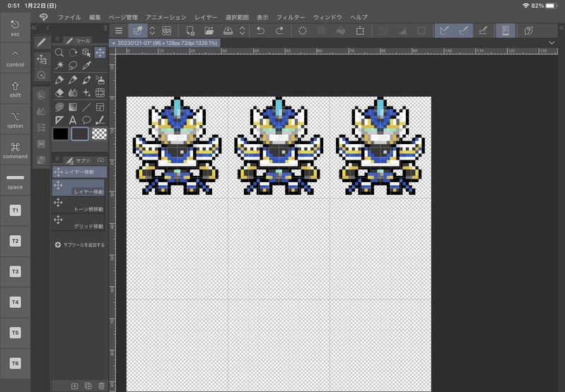The height and width of the screenshot is (392, 565).
Task: Click the stepper arrows beside Save icon
Action: pyautogui.click(x=243, y=31)
